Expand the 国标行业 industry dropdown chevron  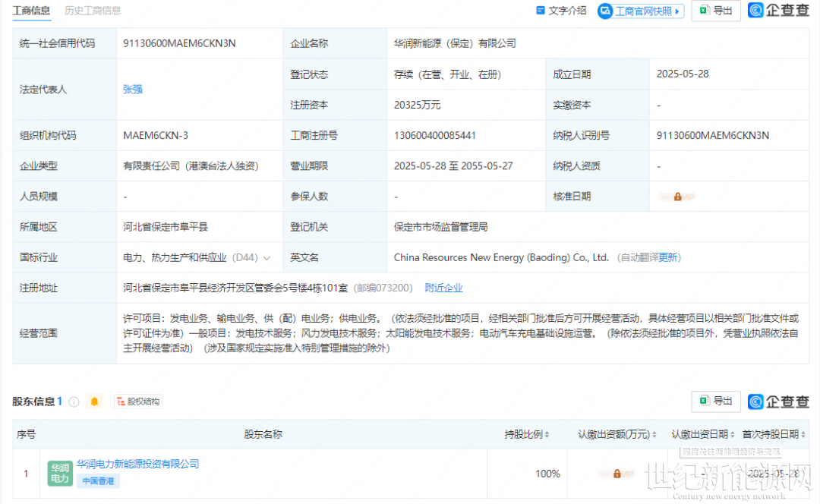(x=266, y=258)
